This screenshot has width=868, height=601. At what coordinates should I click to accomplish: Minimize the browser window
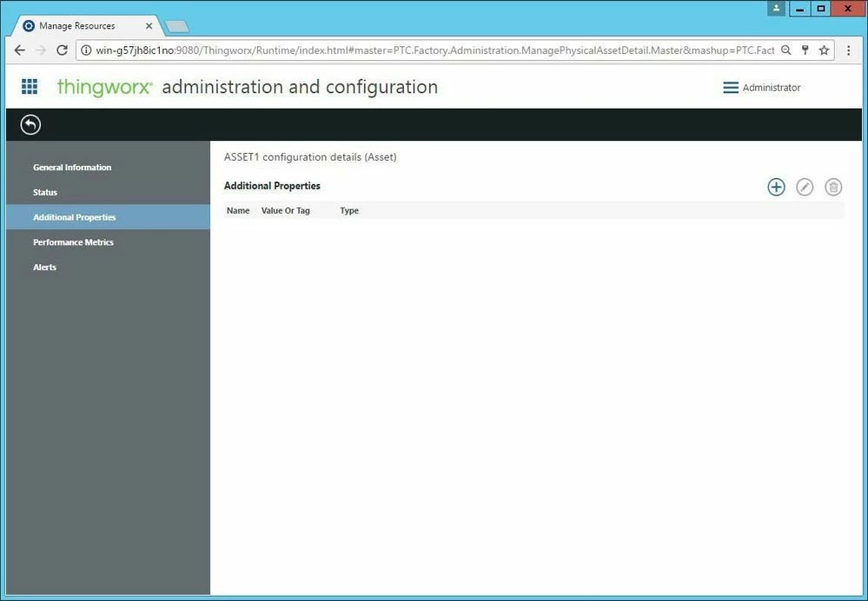pos(799,9)
